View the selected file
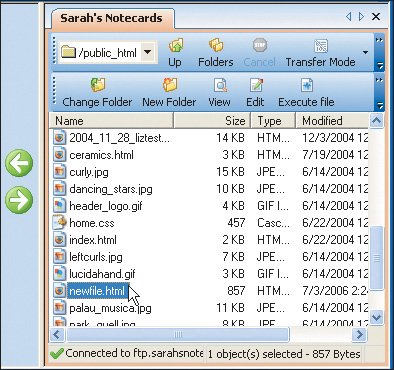The width and height of the screenshot is (394, 370). (x=219, y=93)
